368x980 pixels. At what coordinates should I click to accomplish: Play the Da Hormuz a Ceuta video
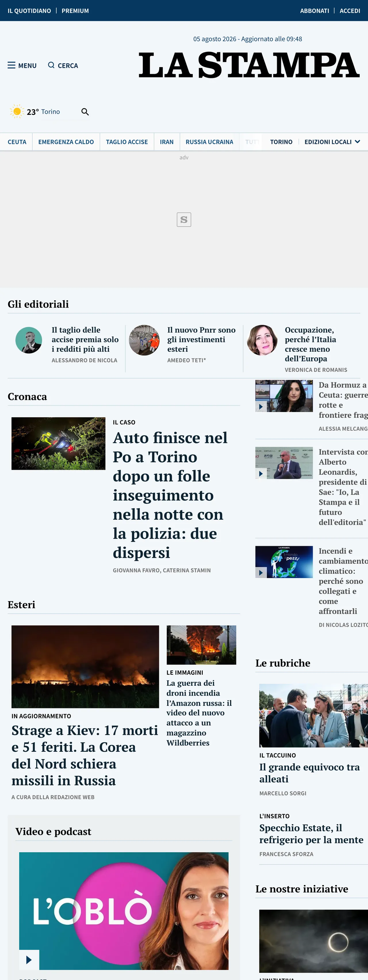(261, 406)
